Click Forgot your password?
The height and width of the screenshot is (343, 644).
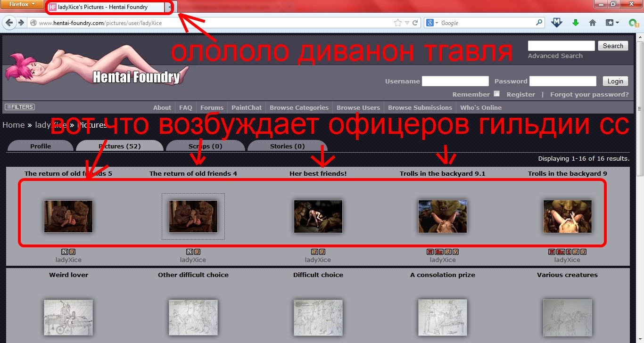(x=589, y=94)
